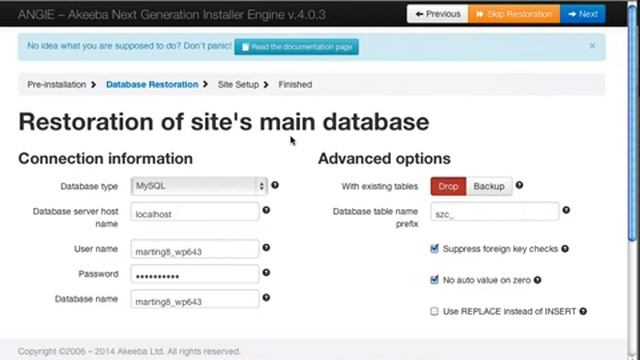Click the Akeeba Ltd. copyright text

coord(129,351)
